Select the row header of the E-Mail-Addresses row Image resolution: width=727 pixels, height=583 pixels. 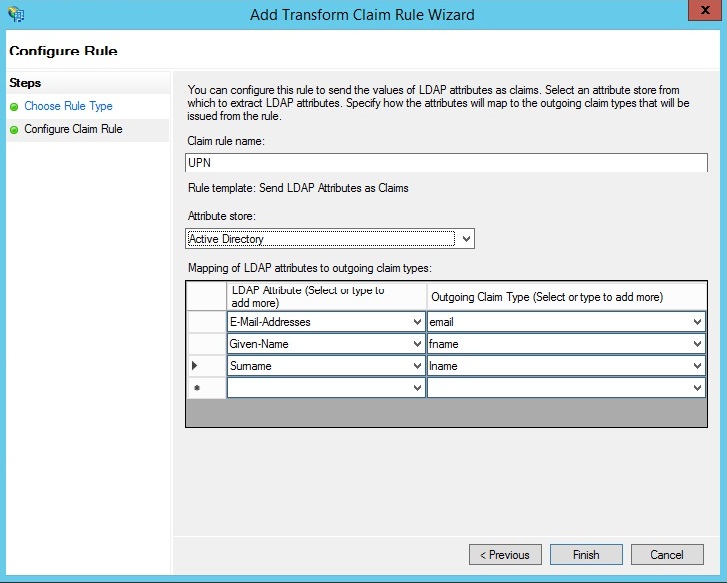(x=206, y=322)
